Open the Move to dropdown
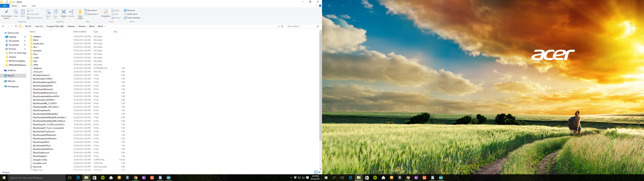The image size is (644, 181). 48,14
